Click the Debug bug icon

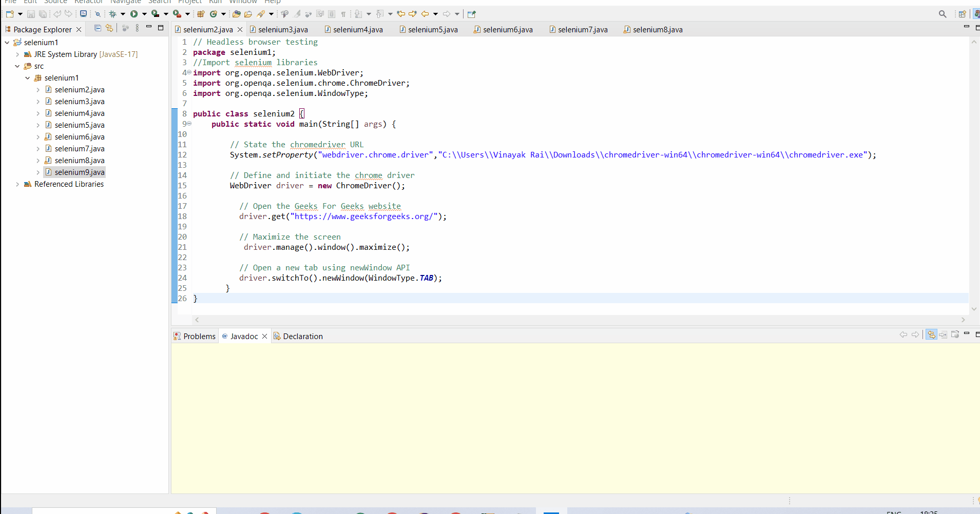pyautogui.click(x=112, y=14)
